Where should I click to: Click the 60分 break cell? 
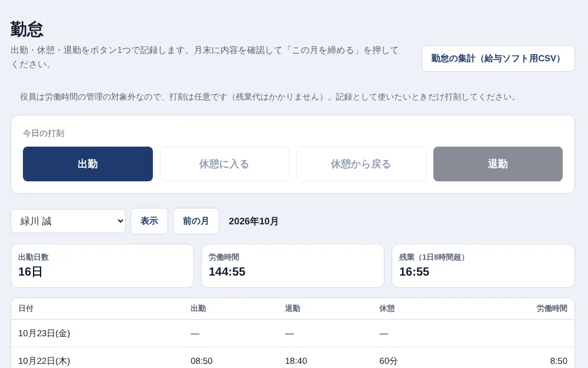pyautogui.click(x=388, y=361)
